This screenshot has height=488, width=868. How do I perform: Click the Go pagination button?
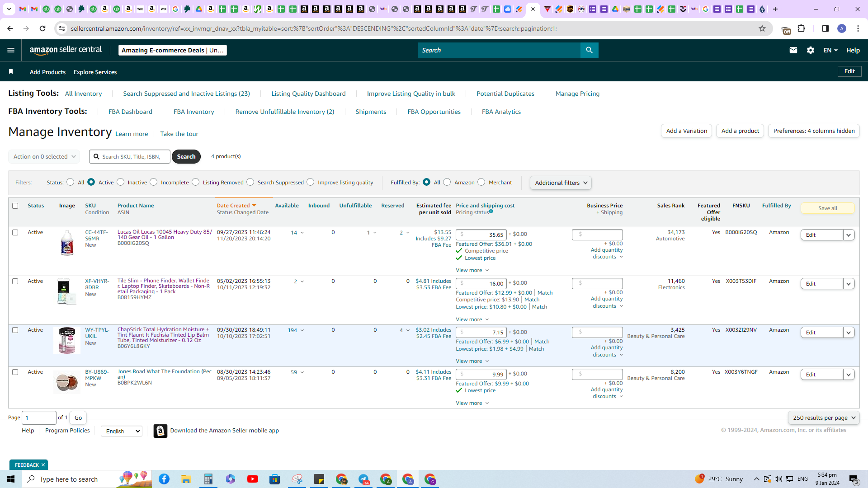click(x=78, y=418)
